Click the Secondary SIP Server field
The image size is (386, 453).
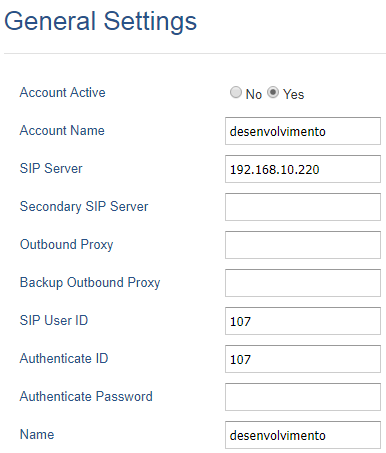[x=303, y=207]
